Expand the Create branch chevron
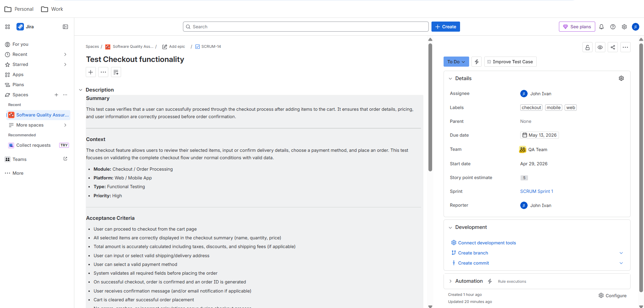 pos(621,253)
